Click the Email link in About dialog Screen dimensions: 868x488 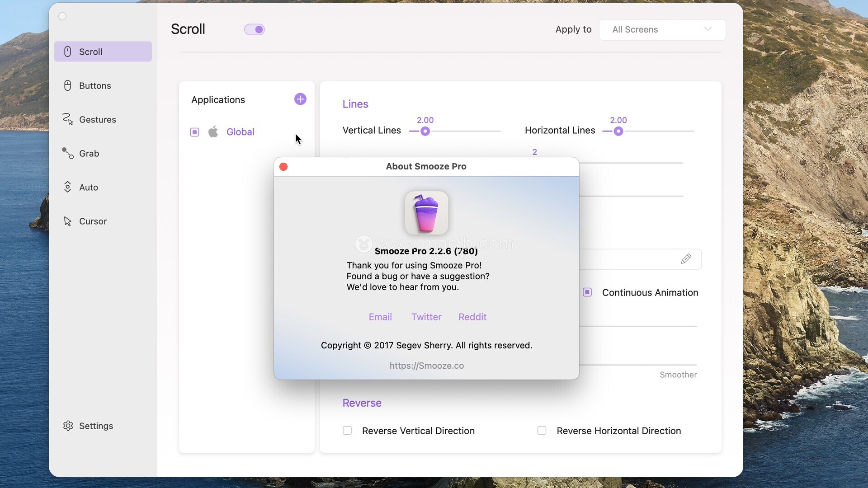coord(380,317)
